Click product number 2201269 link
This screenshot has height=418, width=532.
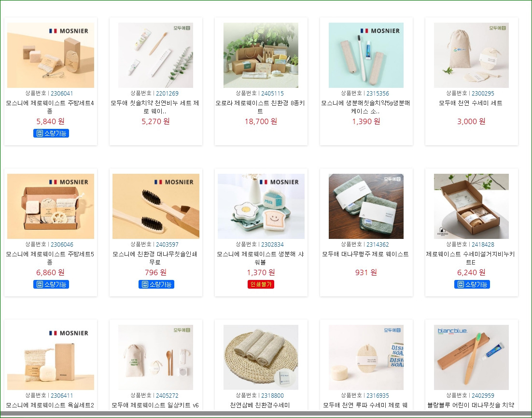tap(167, 93)
